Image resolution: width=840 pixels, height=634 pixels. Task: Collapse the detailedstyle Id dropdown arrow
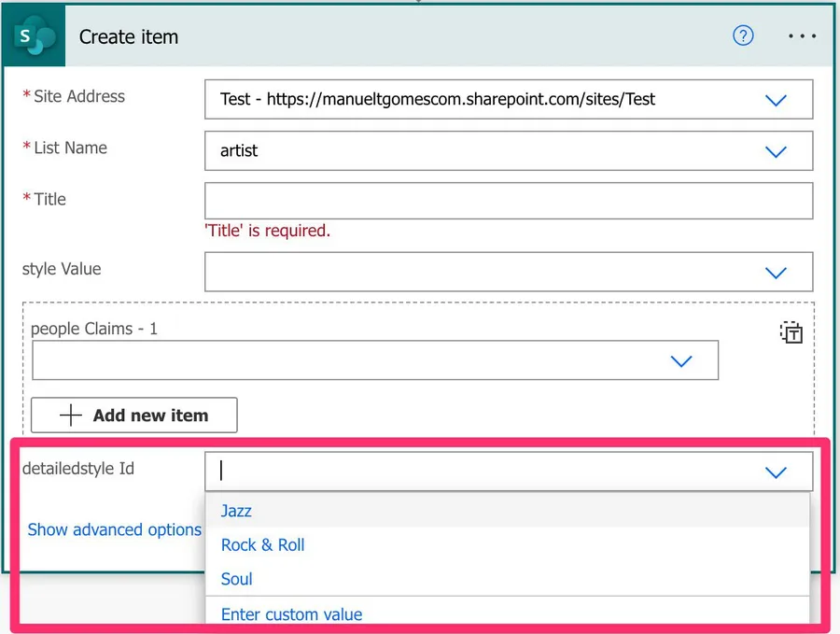point(776,472)
